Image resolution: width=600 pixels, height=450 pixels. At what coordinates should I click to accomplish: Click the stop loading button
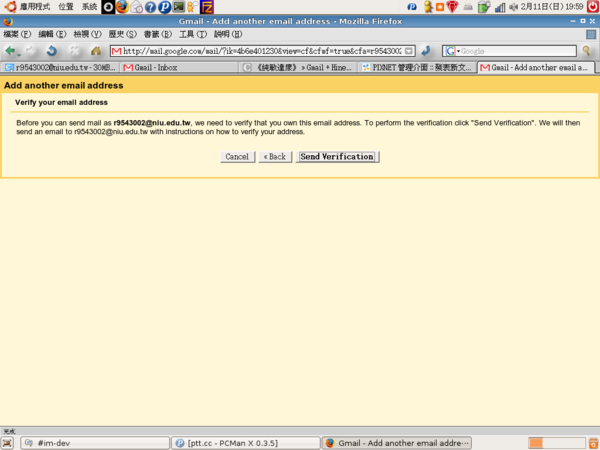[74, 51]
